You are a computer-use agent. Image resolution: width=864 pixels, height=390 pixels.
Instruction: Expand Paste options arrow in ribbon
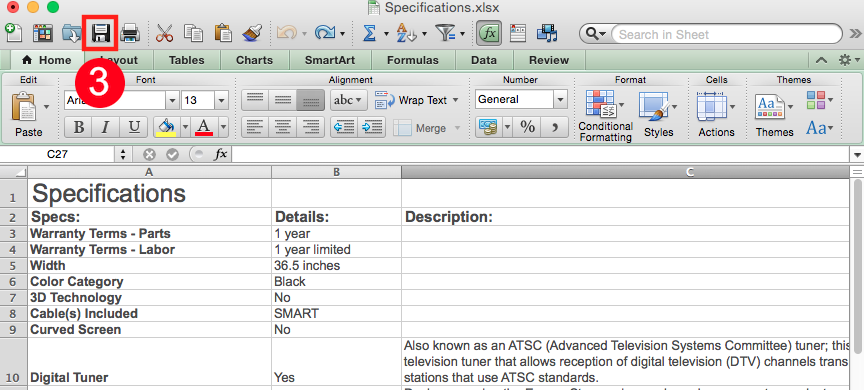pos(46,106)
